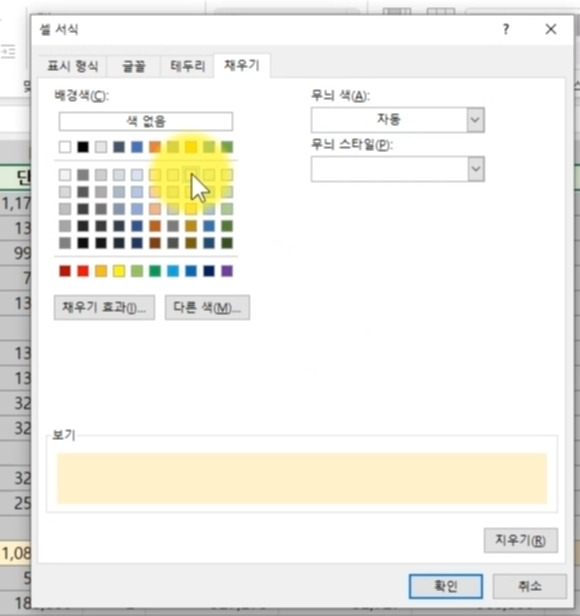Choose the top-row orange theme swatch
This screenshot has width=580, height=616.
(x=155, y=147)
